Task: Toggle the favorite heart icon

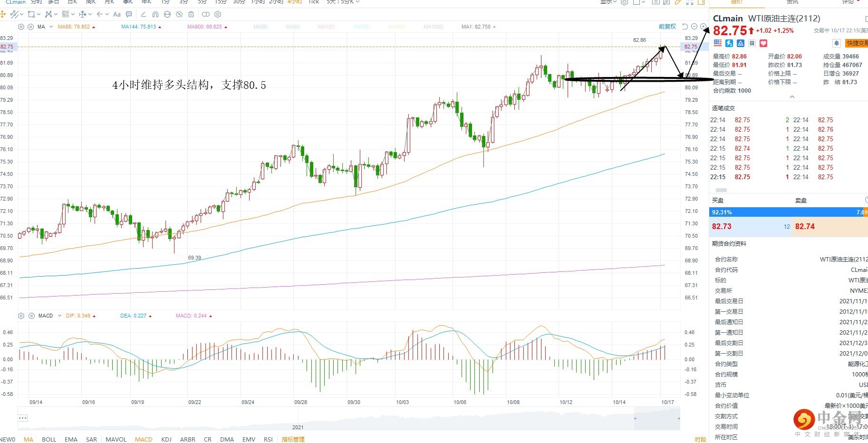Action: pyautogui.click(x=763, y=43)
